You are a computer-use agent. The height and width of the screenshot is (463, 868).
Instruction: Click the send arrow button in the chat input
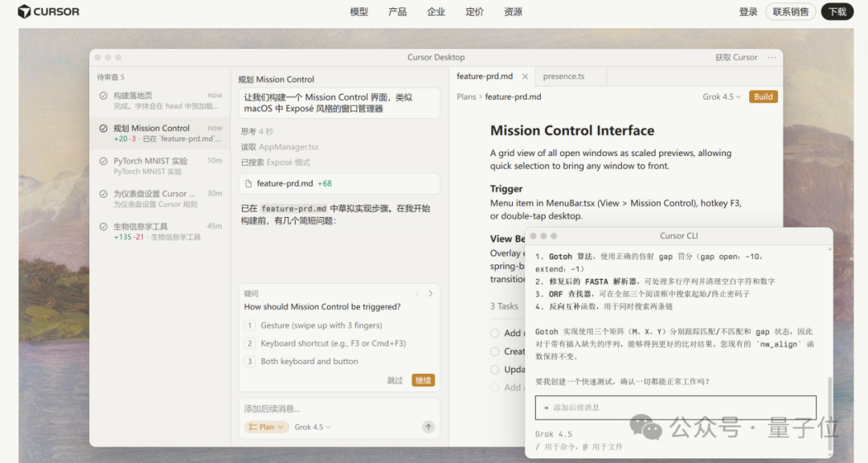click(x=428, y=427)
